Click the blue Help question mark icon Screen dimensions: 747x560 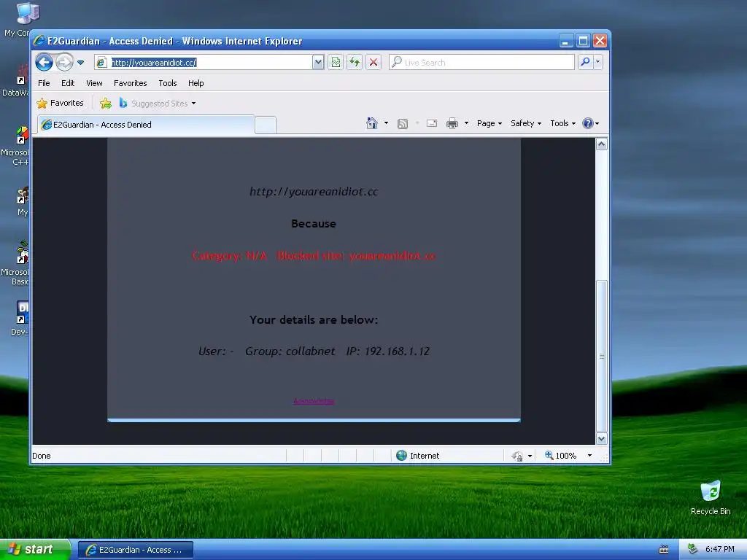click(588, 123)
